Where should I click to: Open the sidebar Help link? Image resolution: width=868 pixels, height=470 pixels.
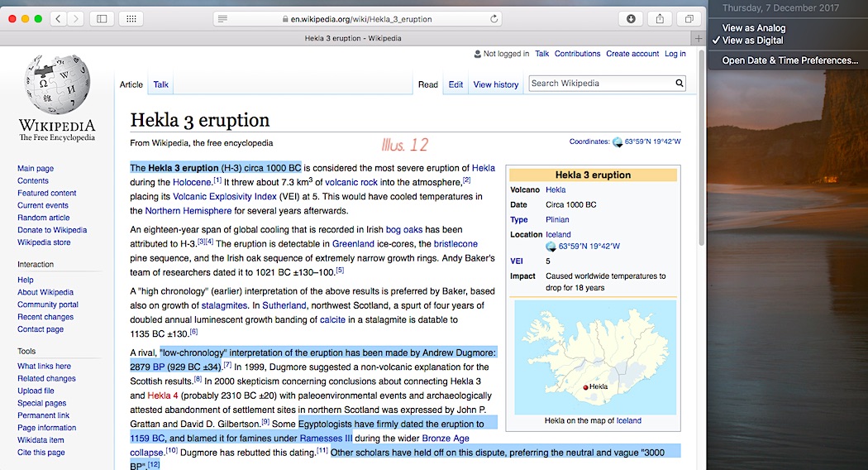point(25,280)
